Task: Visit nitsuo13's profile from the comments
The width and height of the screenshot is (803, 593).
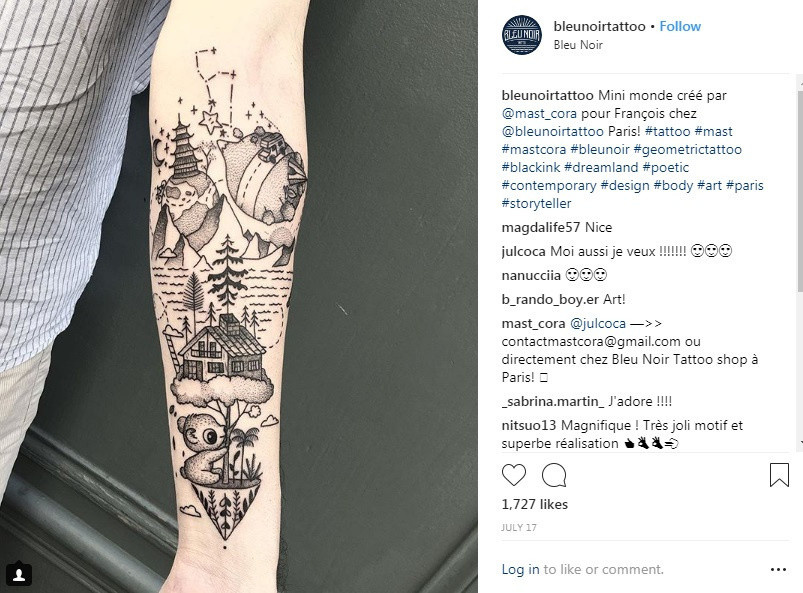Action: click(529, 425)
